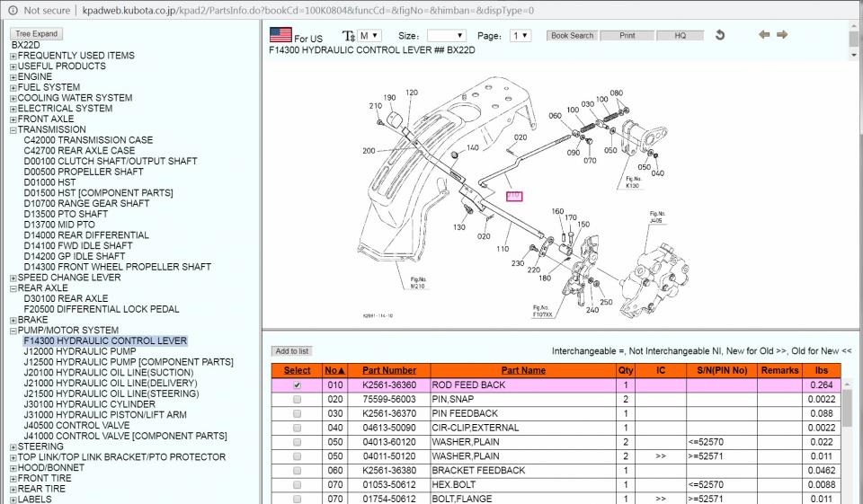Expand the BRAKE tree node
Image resolution: width=863 pixels, height=504 pixels.
pyautogui.click(x=13, y=320)
